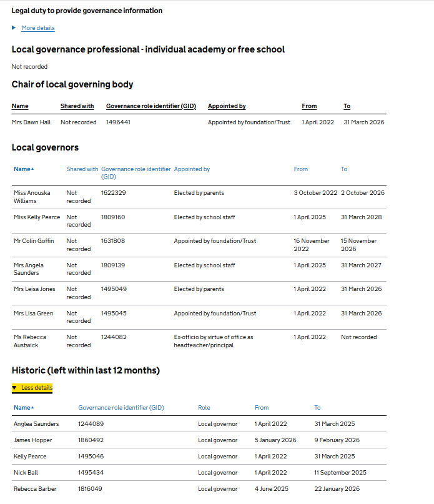Select Mrs Dawn Hall name in Chair table
Image resolution: width=434 pixels, height=504 pixels.
(31, 122)
